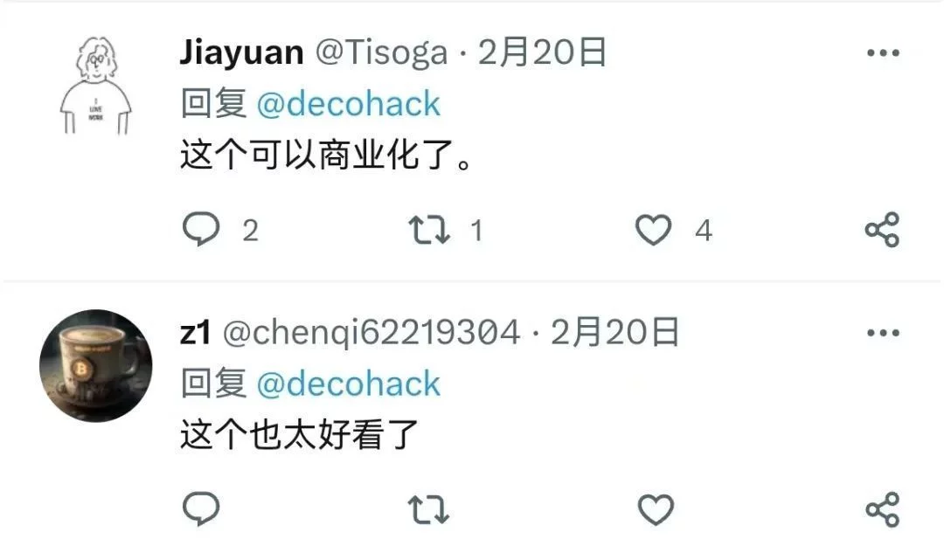944x560 pixels.
Task: Open the z1 display name
Action: pos(196,333)
